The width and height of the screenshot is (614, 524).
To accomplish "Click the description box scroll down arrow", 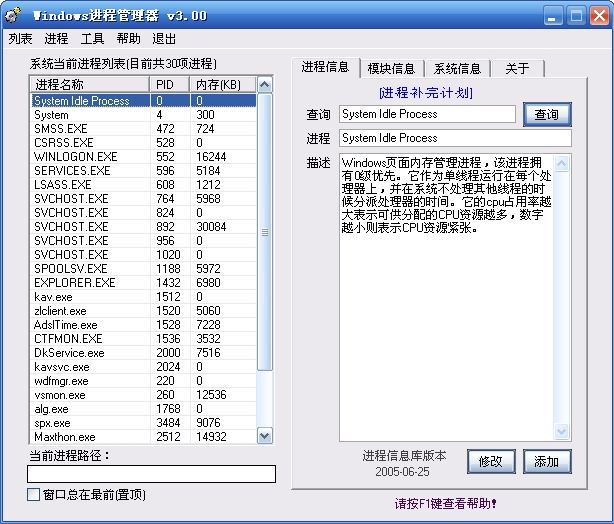I will (x=562, y=432).
